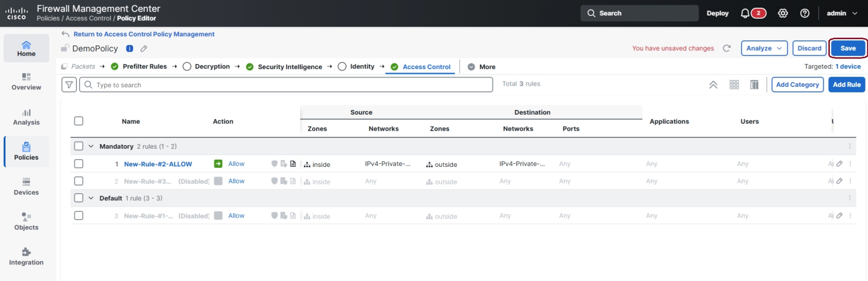Open New-Rule-#2-ALLOW three-dot menu

click(850, 164)
